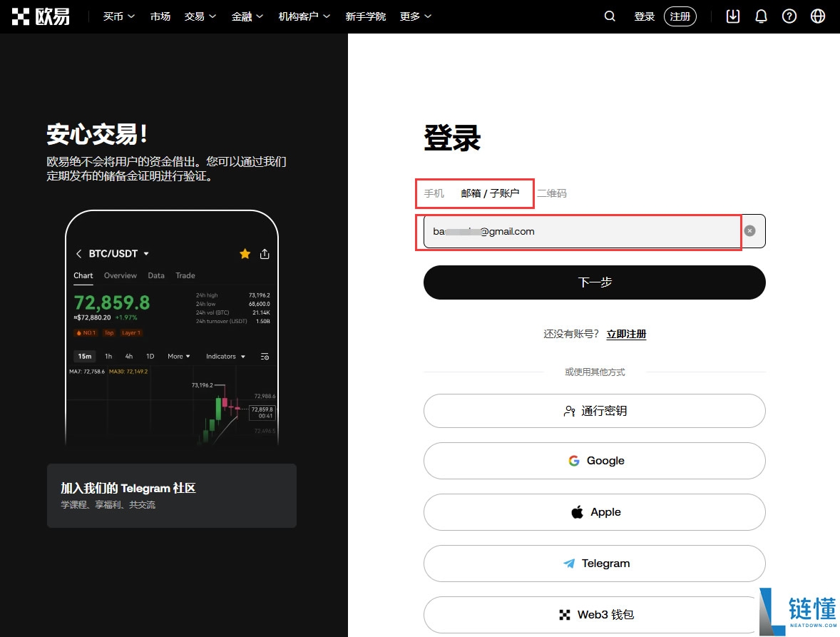This screenshot has height=637, width=840.
Task: Sign in with 通行密钥
Action: tap(594, 411)
